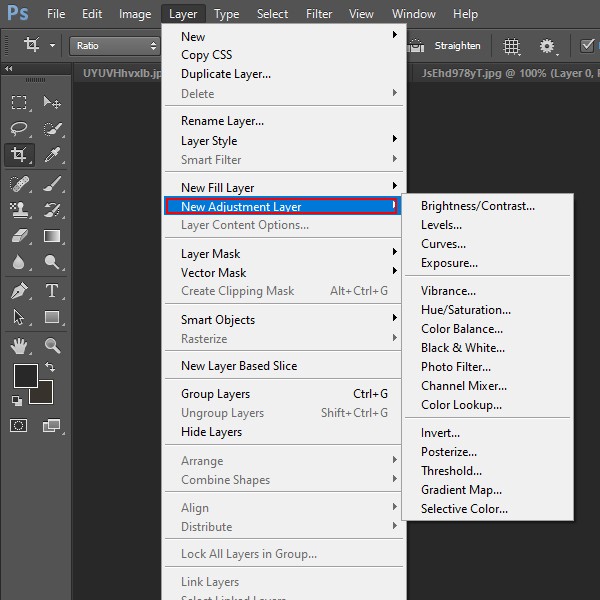Choose Rename Layer

[x=283, y=121]
